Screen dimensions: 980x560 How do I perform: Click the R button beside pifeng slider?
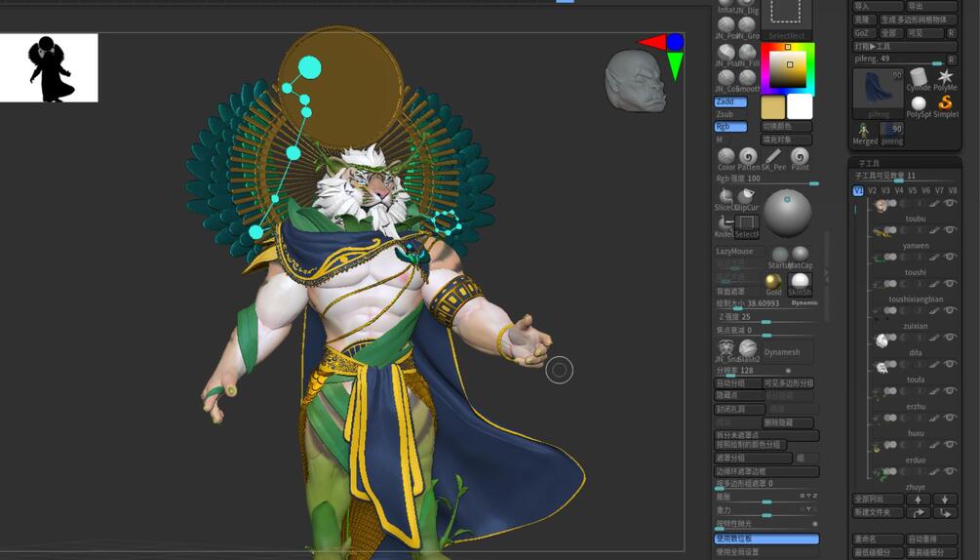(952, 60)
